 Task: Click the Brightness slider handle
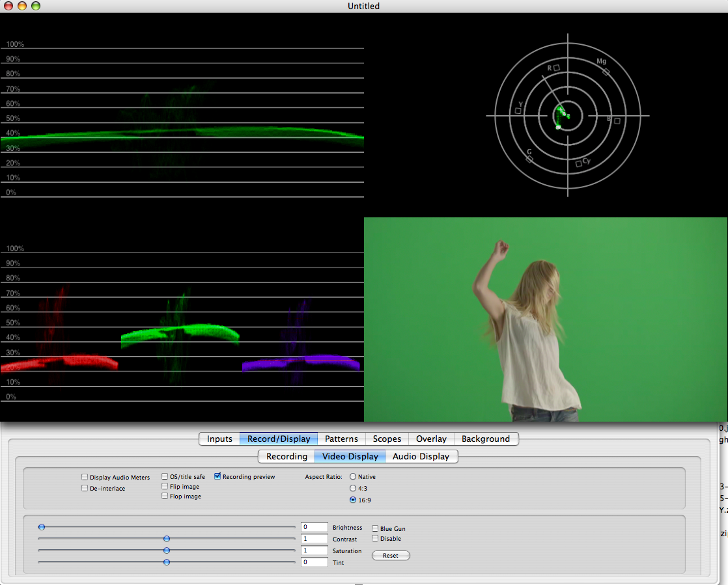[42, 527]
